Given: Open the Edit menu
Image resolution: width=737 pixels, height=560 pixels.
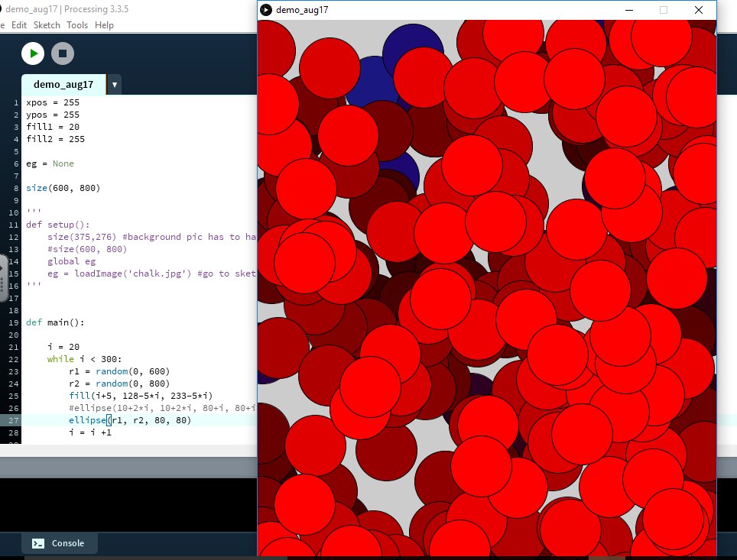Looking at the screenshot, I should pyautogui.click(x=19, y=25).
